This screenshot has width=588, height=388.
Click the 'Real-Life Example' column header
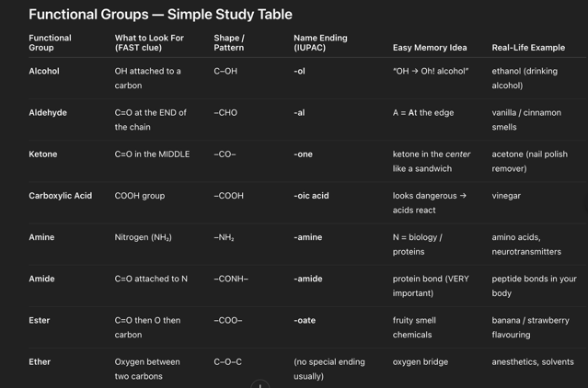pos(528,47)
